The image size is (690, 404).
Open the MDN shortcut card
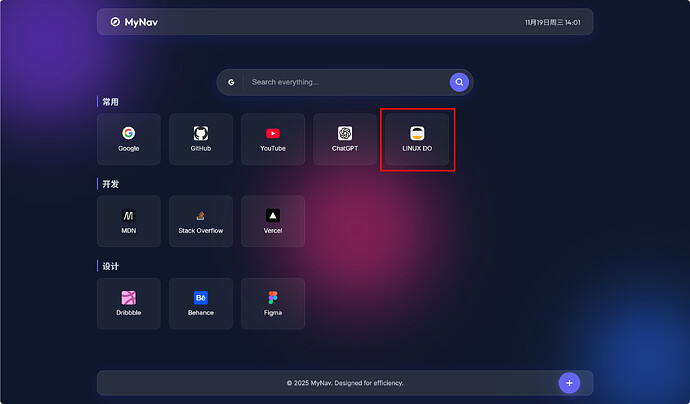pyautogui.click(x=128, y=221)
